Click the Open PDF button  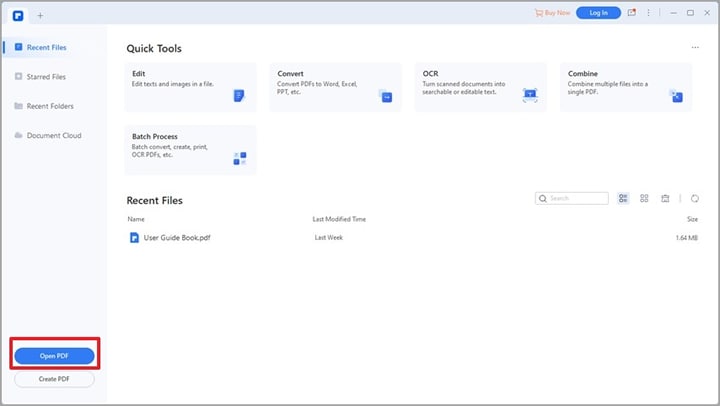[x=54, y=355]
